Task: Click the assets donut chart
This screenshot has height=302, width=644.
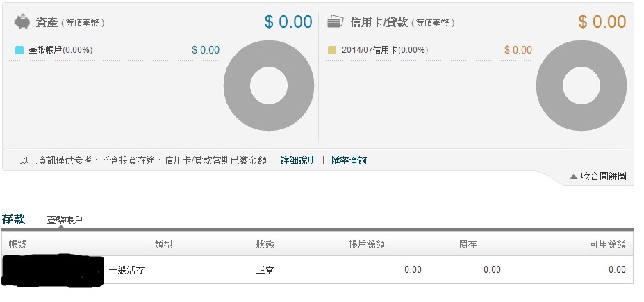Action: point(269,86)
